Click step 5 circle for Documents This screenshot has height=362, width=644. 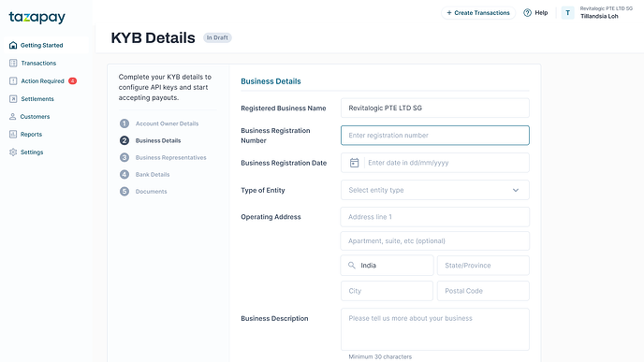point(124,191)
